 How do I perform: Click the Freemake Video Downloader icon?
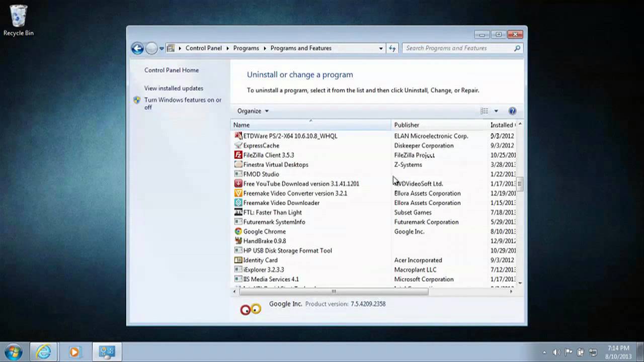coord(238,203)
